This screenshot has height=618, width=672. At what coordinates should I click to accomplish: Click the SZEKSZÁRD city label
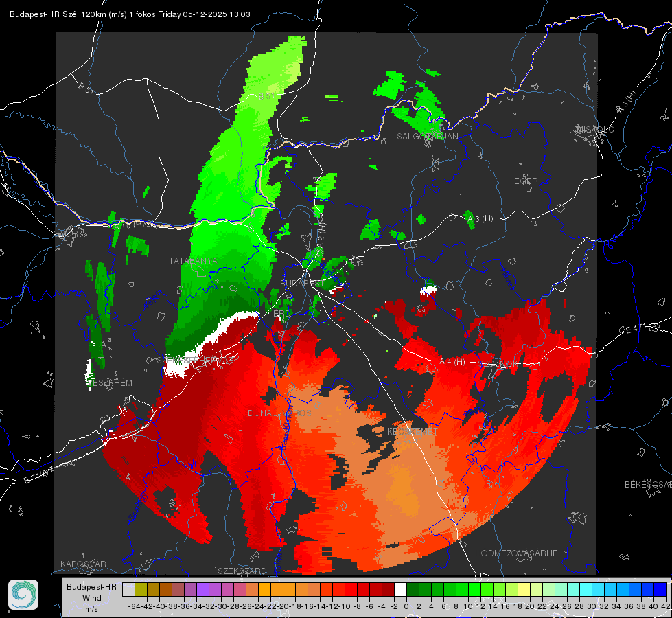[242, 571]
